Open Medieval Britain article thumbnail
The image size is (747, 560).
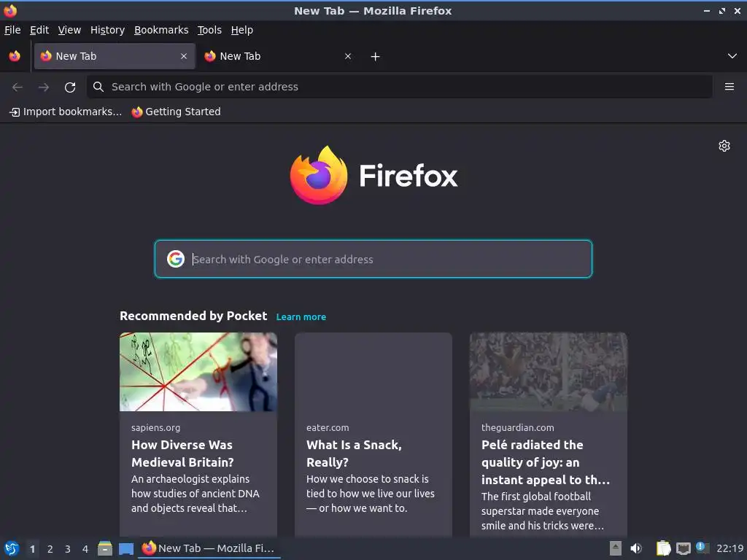coord(198,372)
